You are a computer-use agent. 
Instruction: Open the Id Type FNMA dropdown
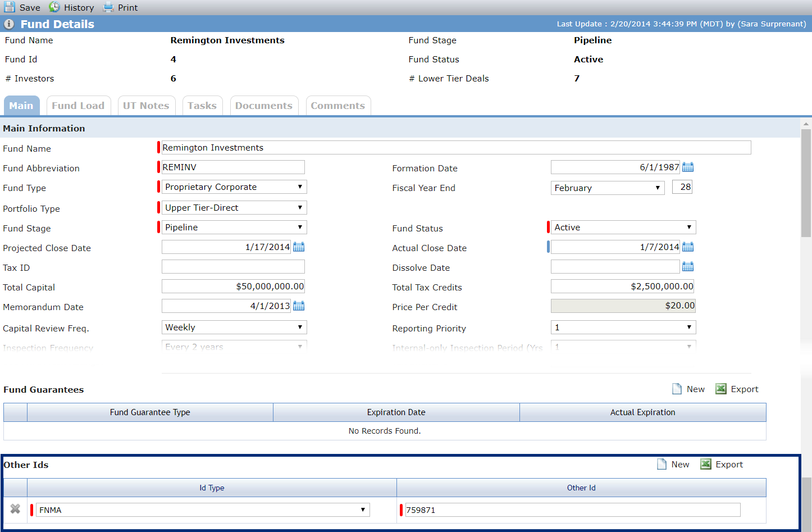coord(203,510)
